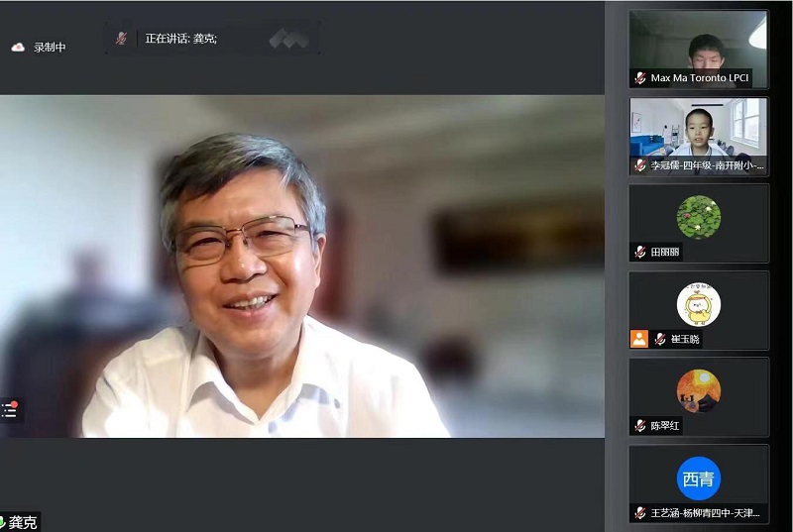This screenshot has height=532, width=793.
Task: Click the main speaker video of 龚克
Action: (x=302, y=267)
